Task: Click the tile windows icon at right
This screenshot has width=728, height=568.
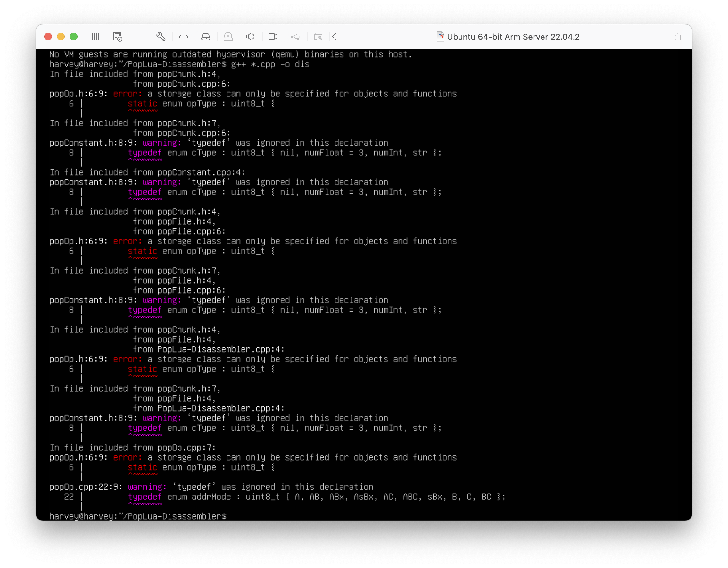Action: point(678,37)
